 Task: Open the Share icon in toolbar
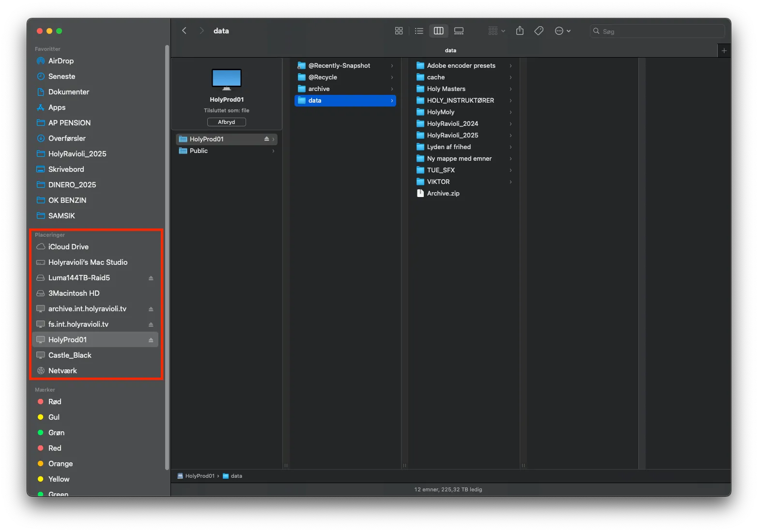(x=520, y=31)
